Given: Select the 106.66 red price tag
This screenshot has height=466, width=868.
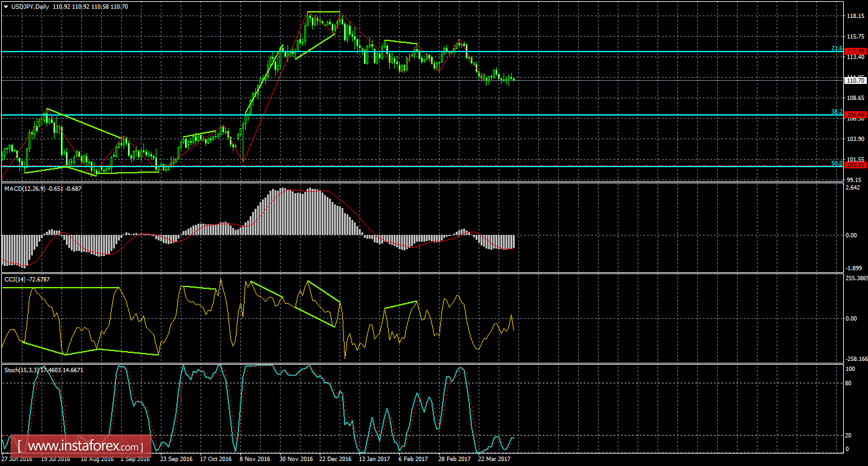Looking at the screenshot, I should click(x=856, y=115).
